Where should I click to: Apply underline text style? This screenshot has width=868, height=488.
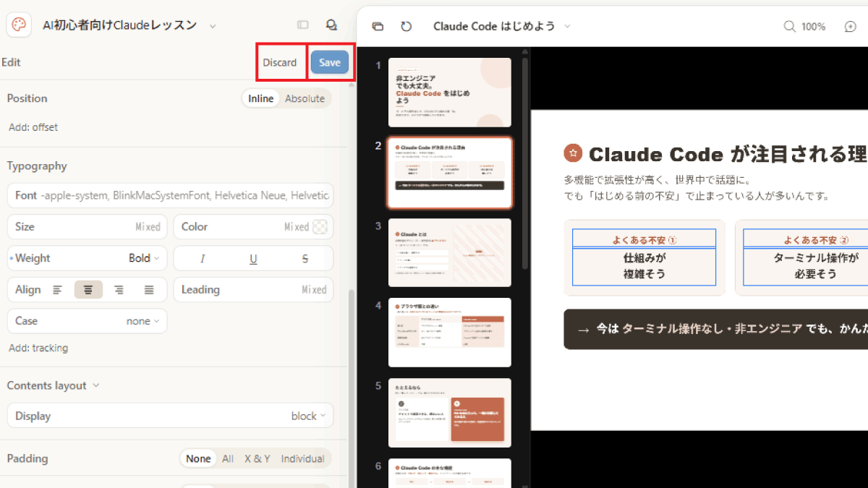[253, 259]
